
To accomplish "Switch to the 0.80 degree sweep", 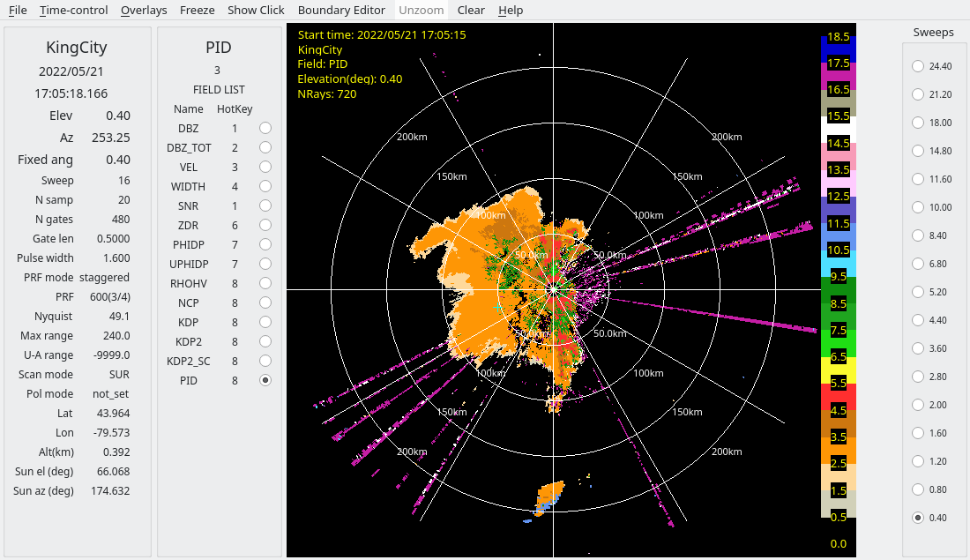I will [x=918, y=489].
